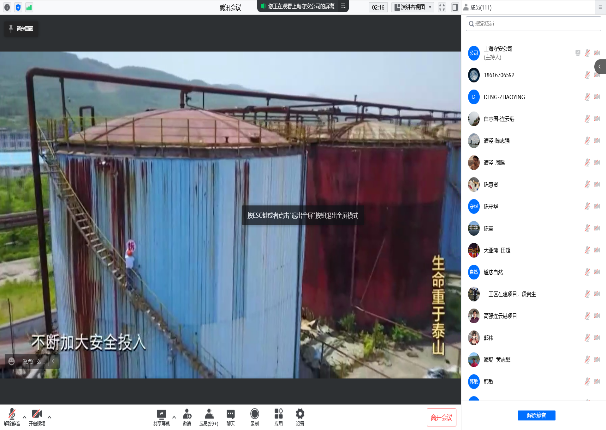Turn on the camera in the toolbar
Screen dimensions: 606x430
(x=36, y=413)
